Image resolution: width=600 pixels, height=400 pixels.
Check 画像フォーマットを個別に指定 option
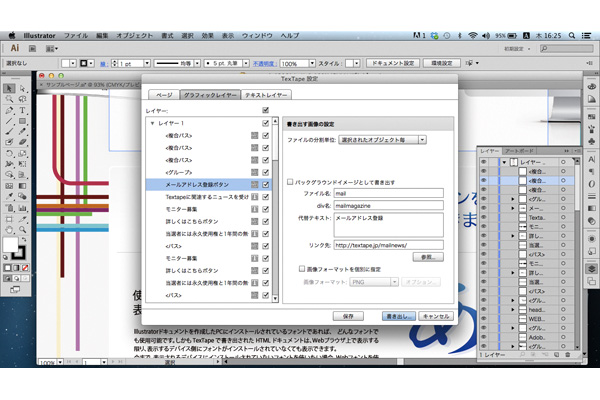pos(303,269)
